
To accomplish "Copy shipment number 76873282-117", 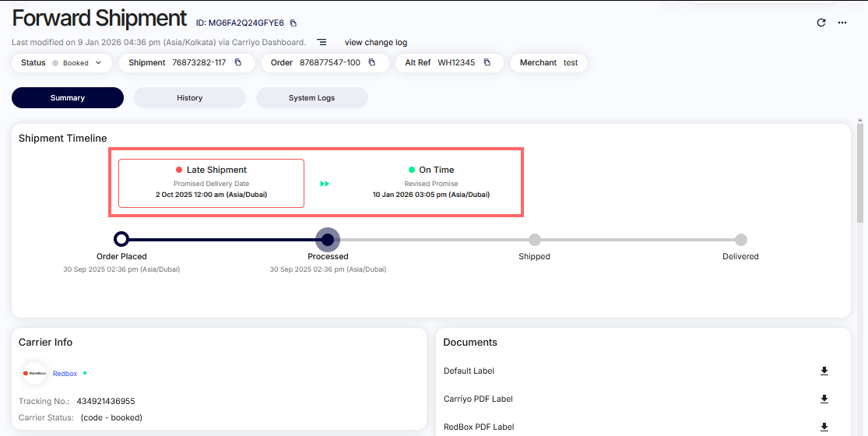I will (x=238, y=62).
